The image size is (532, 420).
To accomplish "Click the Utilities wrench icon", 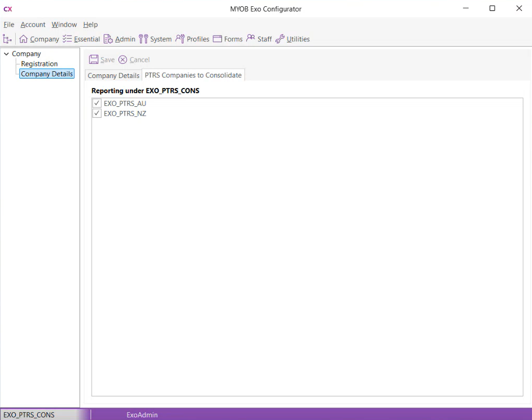I will click(280, 39).
